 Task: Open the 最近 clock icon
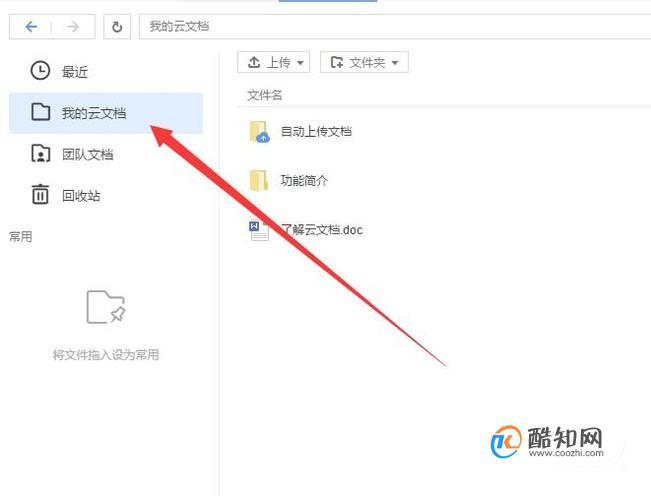tap(40, 71)
